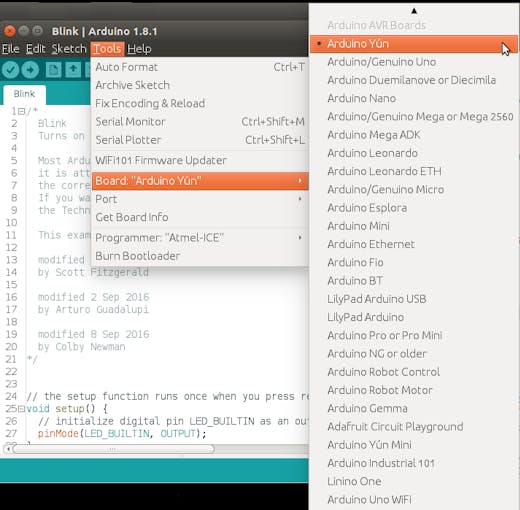The width and height of the screenshot is (520, 510).
Task: Expand the Programmer: "Atmel-ICE" submenu
Action: [200, 238]
